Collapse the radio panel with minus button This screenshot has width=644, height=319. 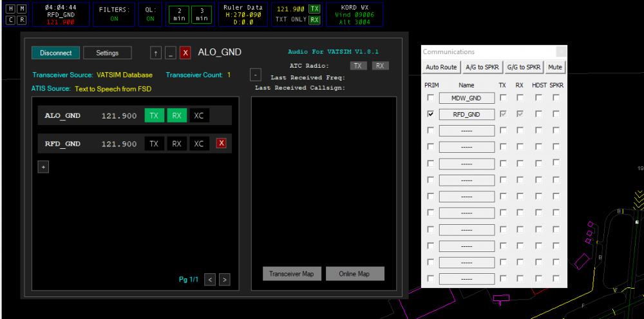point(255,74)
